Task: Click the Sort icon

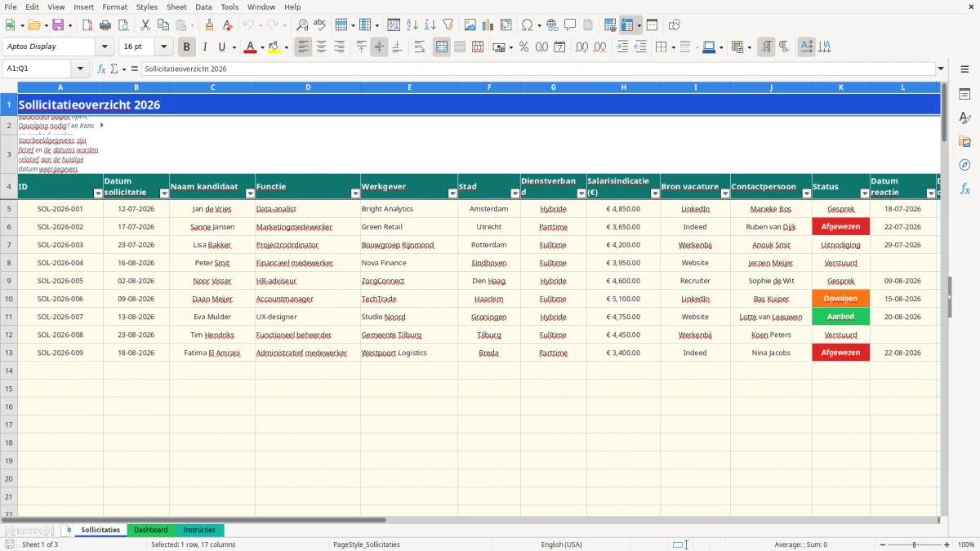Action: 394,25
